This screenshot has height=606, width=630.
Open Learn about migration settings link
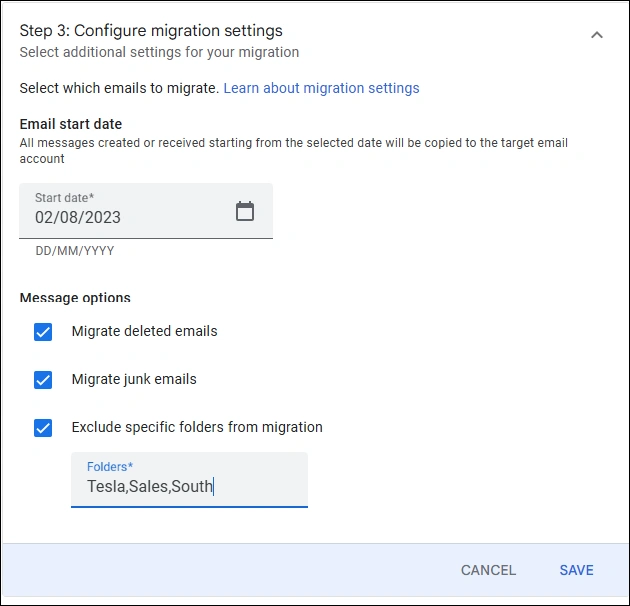tap(321, 88)
